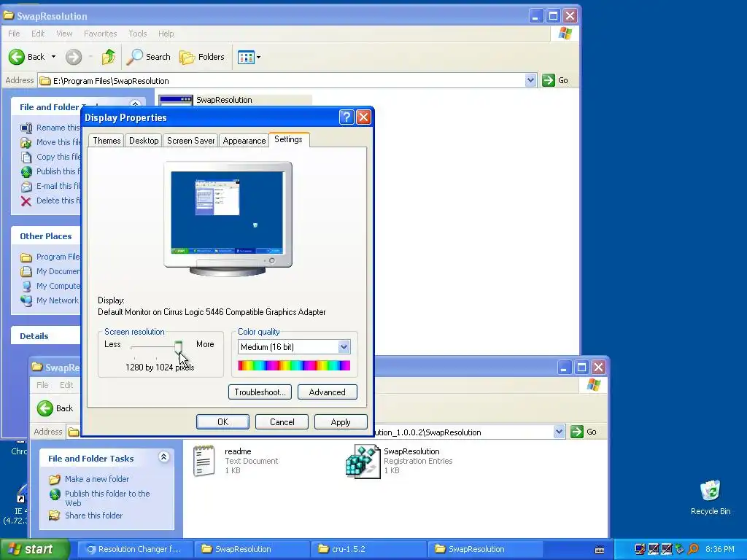Viewport: 747px width, 560px height.
Task: Click the Go arrow in lower SwapResolution window
Action: point(577,432)
